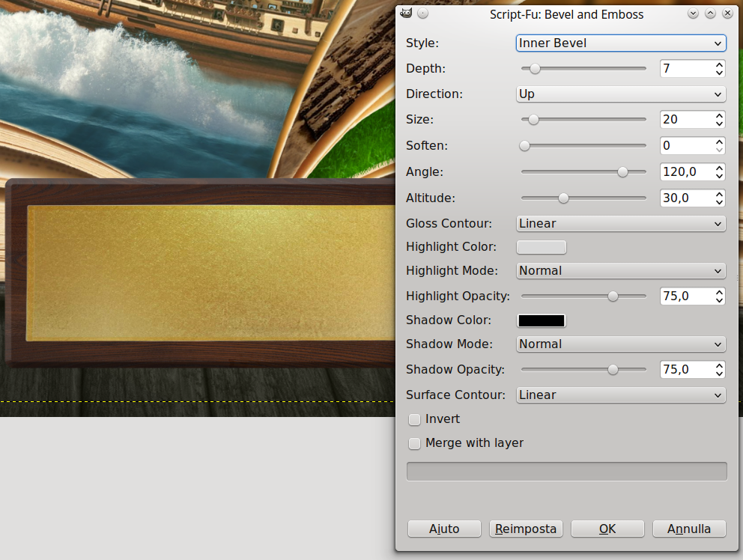
Task: Decrease Depth with the down stepper arrow
Action: point(719,73)
